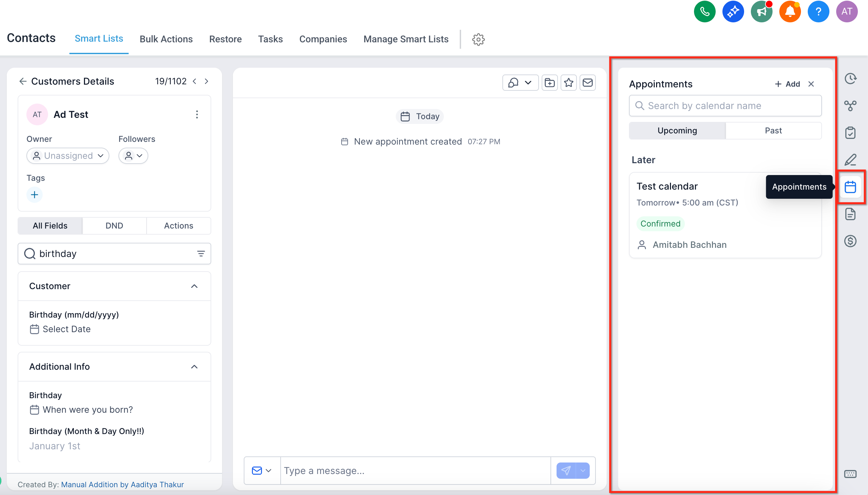This screenshot has width=868, height=495.
Task: Open the Payments dollar sidebar icon
Action: pyautogui.click(x=850, y=241)
